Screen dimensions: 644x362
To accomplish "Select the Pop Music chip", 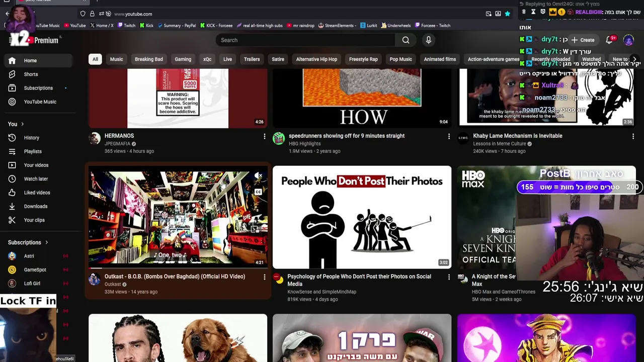I will click(400, 59).
